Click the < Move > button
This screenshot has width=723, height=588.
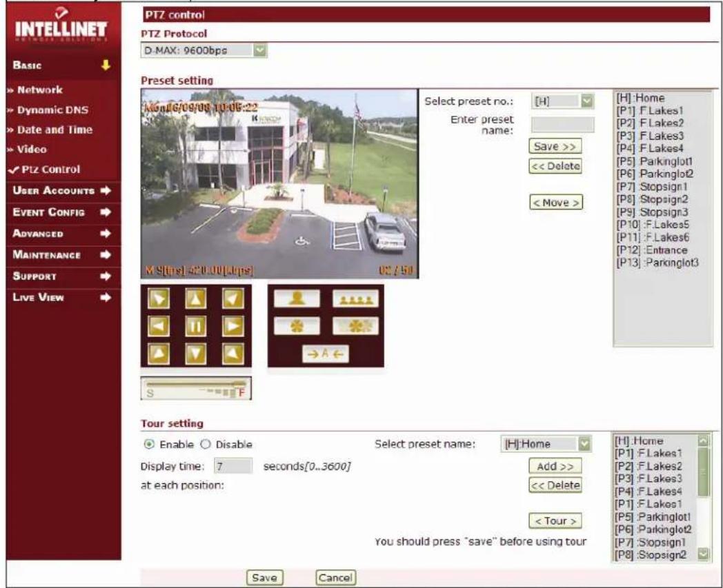tap(556, 202)
